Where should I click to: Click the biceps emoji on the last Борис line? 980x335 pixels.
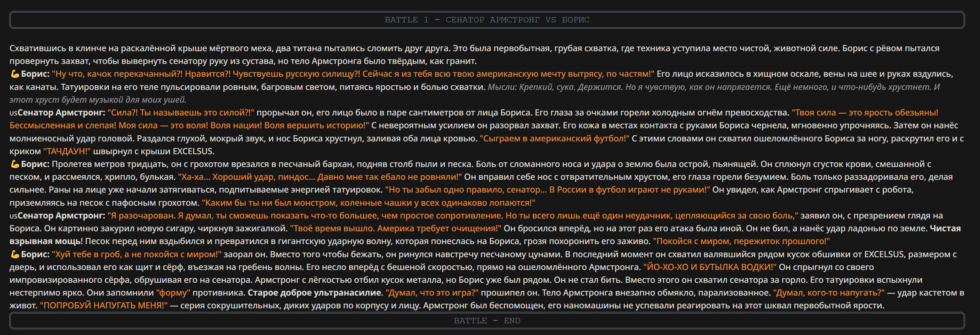point(15,254)
